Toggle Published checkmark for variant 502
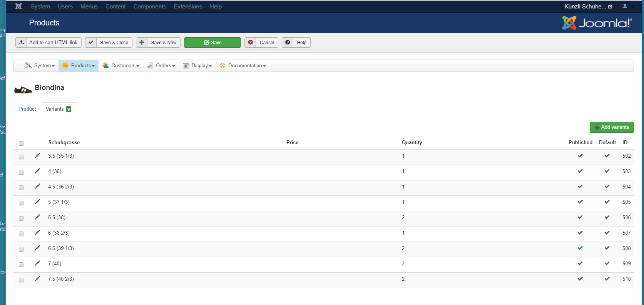This screenshot has width=644, height=305. (580, 156)
